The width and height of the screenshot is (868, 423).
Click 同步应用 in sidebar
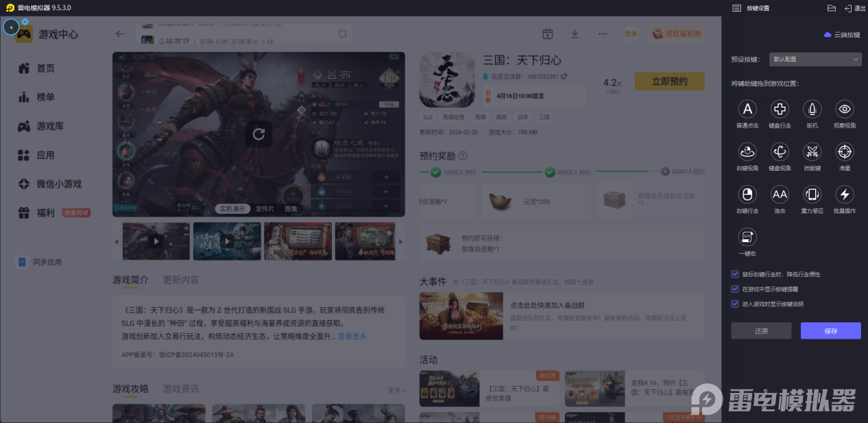tap(40, 262)
